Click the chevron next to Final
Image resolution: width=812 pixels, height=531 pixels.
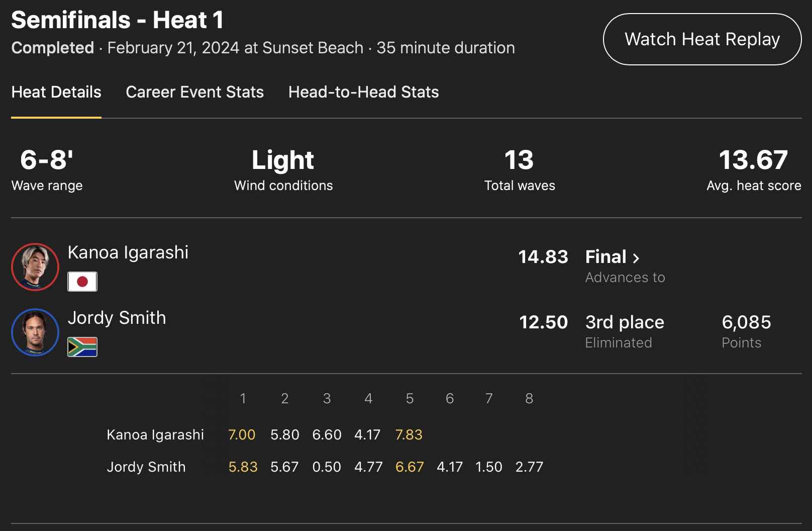636,258
